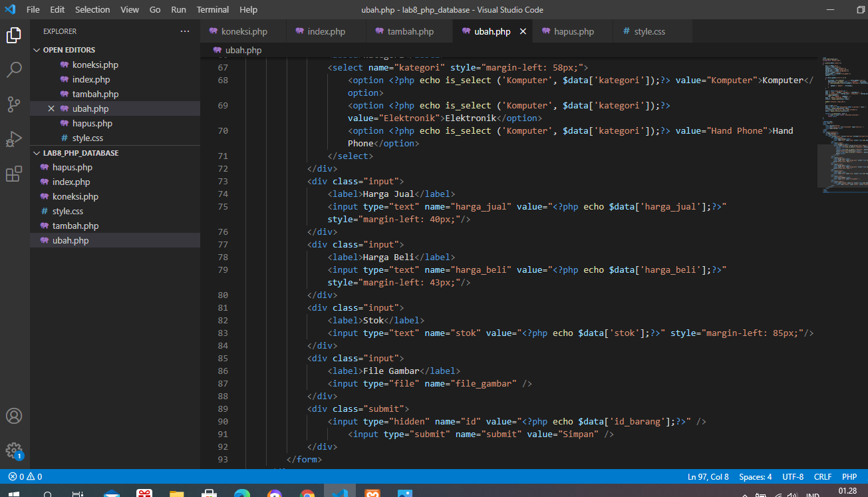The height and width of the screenshot is (497, 868).
Task: Open the Search view in the activity bar
Action: click(14, 69)
